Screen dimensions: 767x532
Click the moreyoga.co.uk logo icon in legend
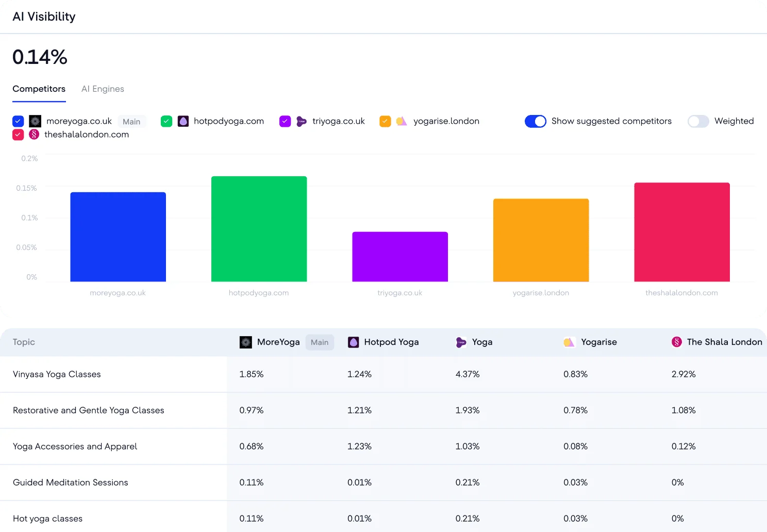[x=35, y=121]
